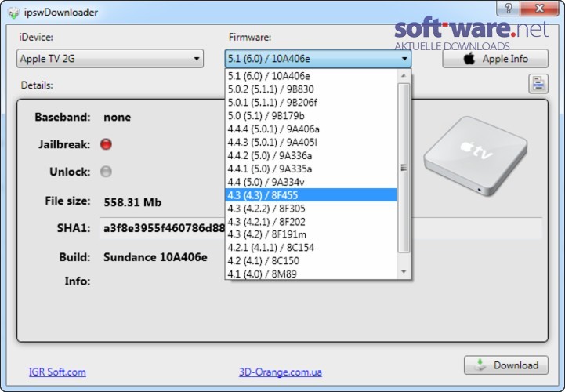Pick firmware 4.4.2 (5.0) / 9A336a
Screen dimensions: 565x392
coord(311,155)
